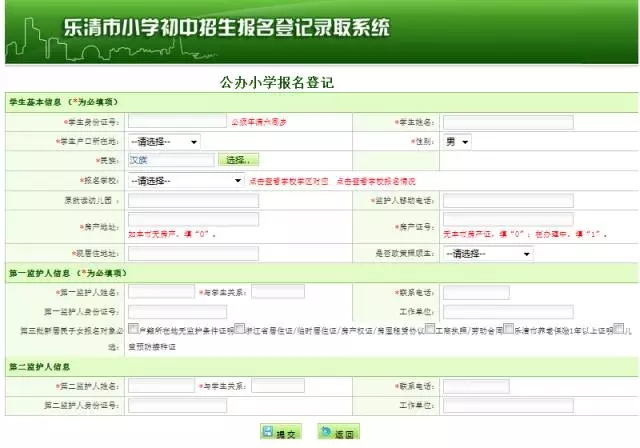Check the 户籍所在地无监护条件证明 checkbox

133,328
